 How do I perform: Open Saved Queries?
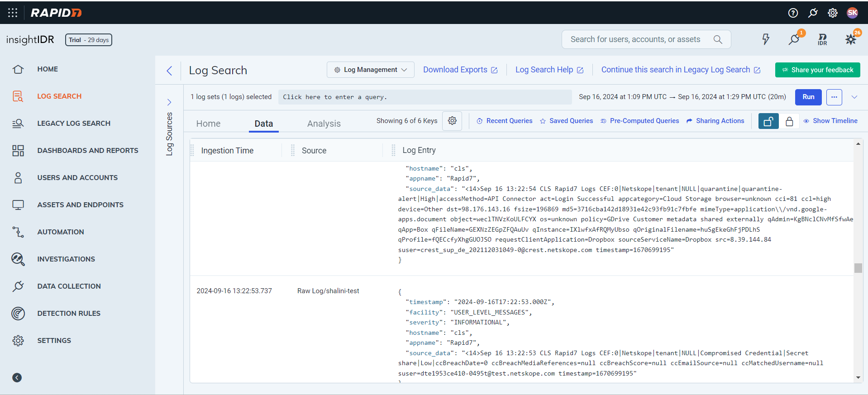click(567, 121)
